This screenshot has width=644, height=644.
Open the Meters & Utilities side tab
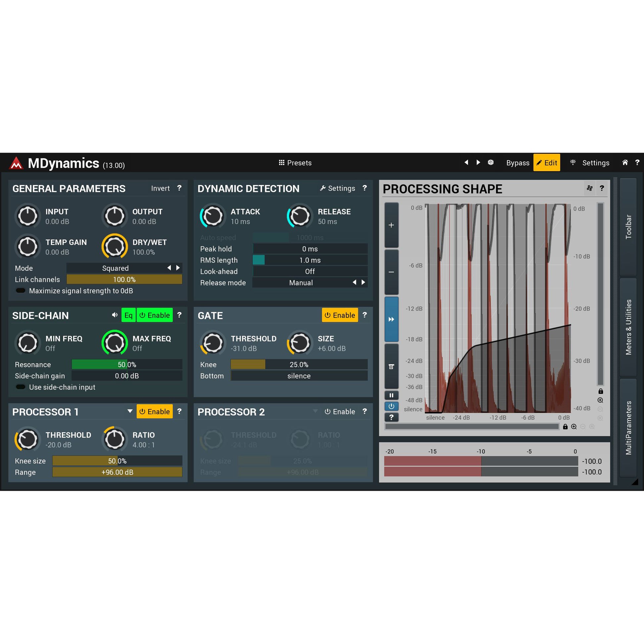[628, 327]
